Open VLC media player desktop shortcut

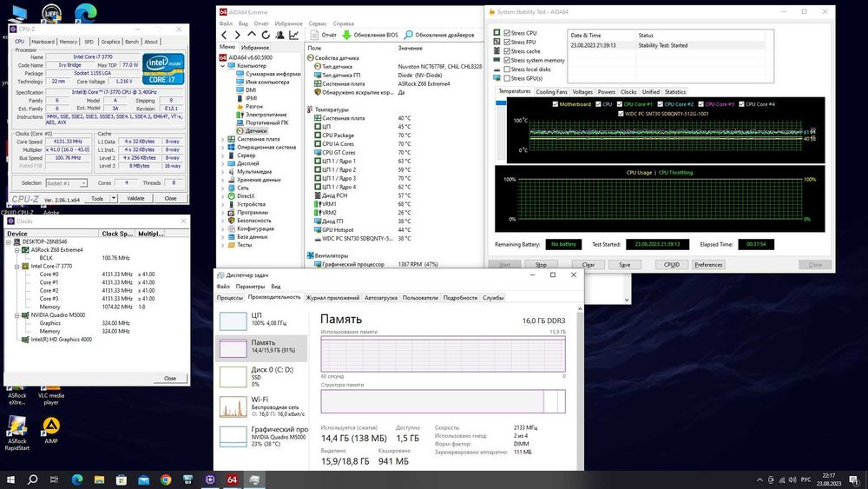[x=51, y=396]
